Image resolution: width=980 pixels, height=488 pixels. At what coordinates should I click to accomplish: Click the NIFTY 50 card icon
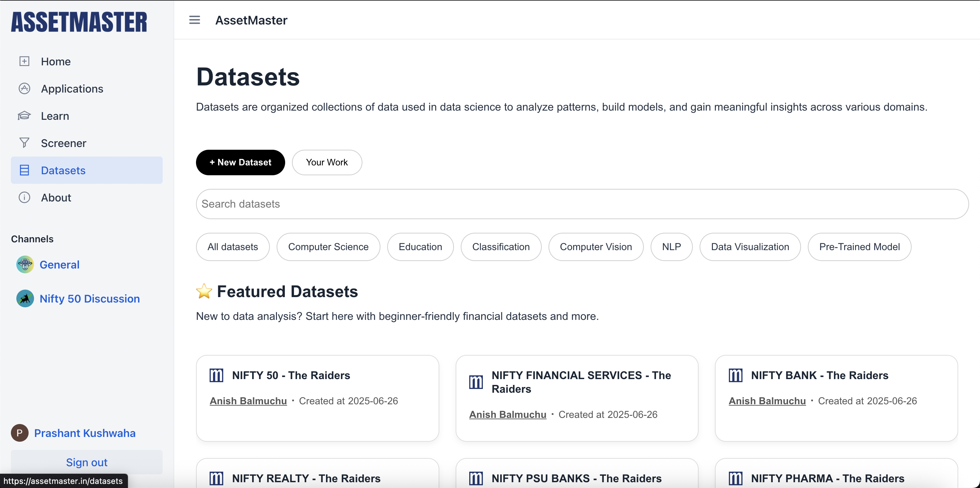tap(216, 375)
